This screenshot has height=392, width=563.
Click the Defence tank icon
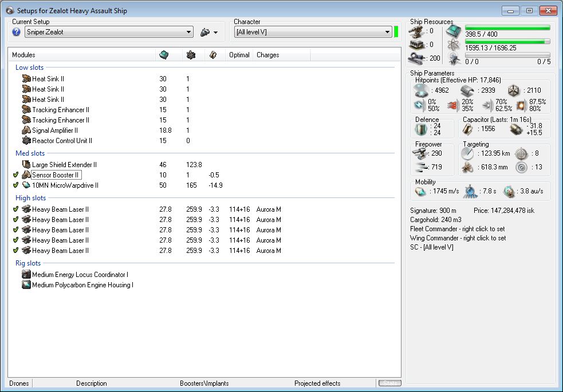[x=421, y=129]
